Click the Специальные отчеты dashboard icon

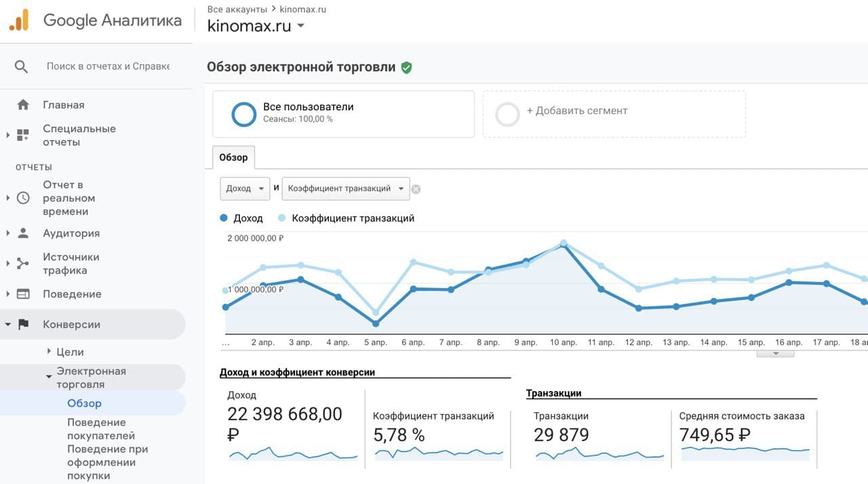point(23,135)
